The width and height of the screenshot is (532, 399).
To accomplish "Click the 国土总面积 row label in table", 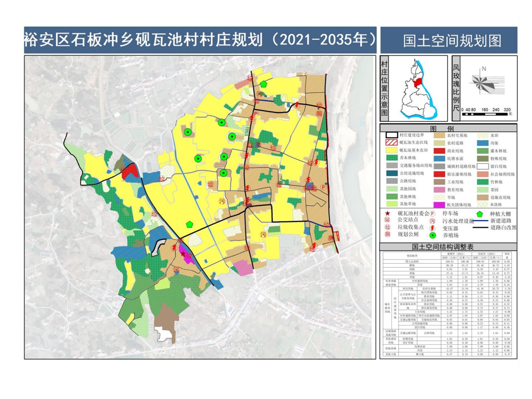I will click(412, 261).
